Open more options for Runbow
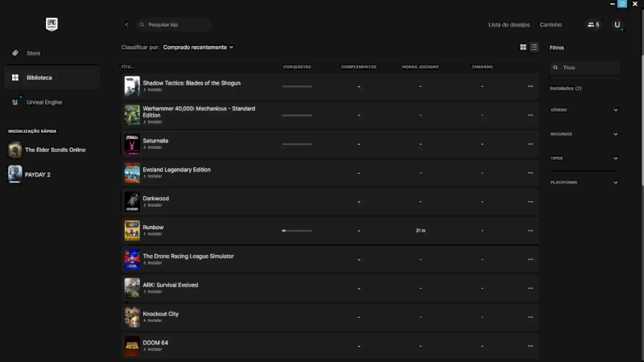This screenshot has width=644, height=362. tap(530, 231)
